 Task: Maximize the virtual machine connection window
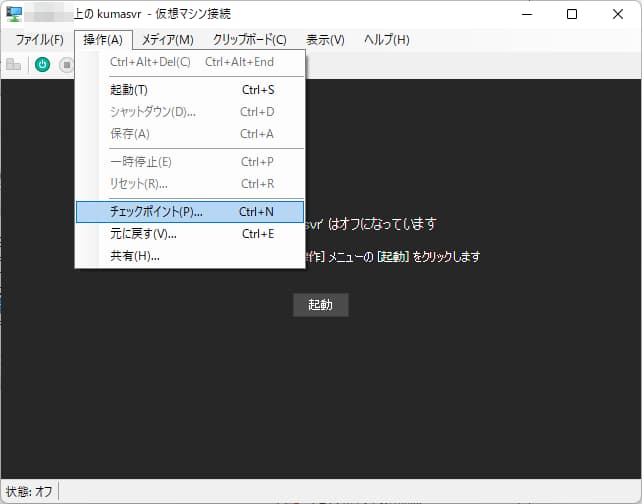(x=572, y=14)
